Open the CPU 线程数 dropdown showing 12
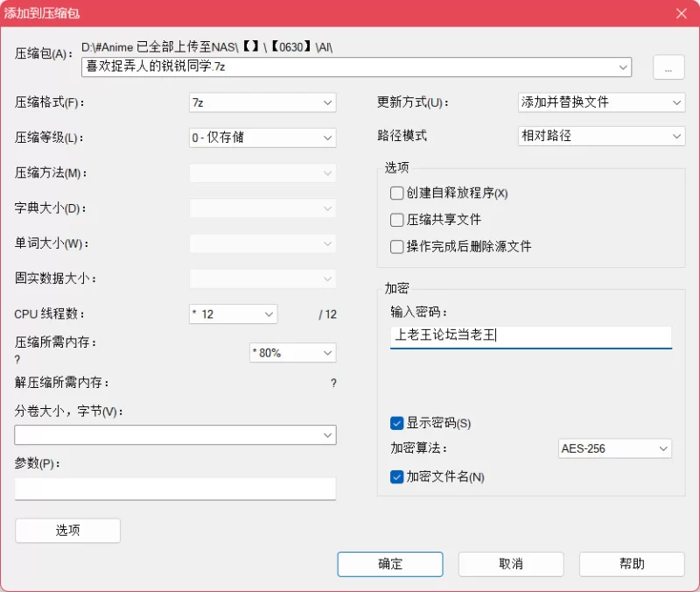The height and width of the screenshot is (592, 700). [x=233, y=314]
